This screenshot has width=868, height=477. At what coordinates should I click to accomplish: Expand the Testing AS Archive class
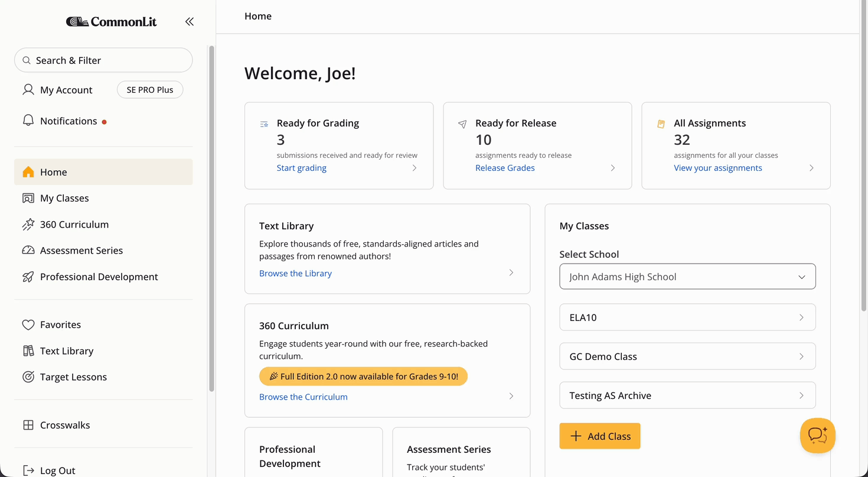[687, 395]
